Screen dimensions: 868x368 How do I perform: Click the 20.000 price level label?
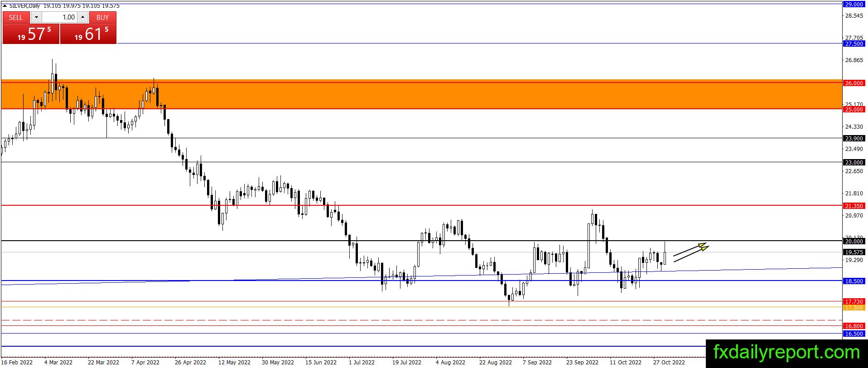854,241
